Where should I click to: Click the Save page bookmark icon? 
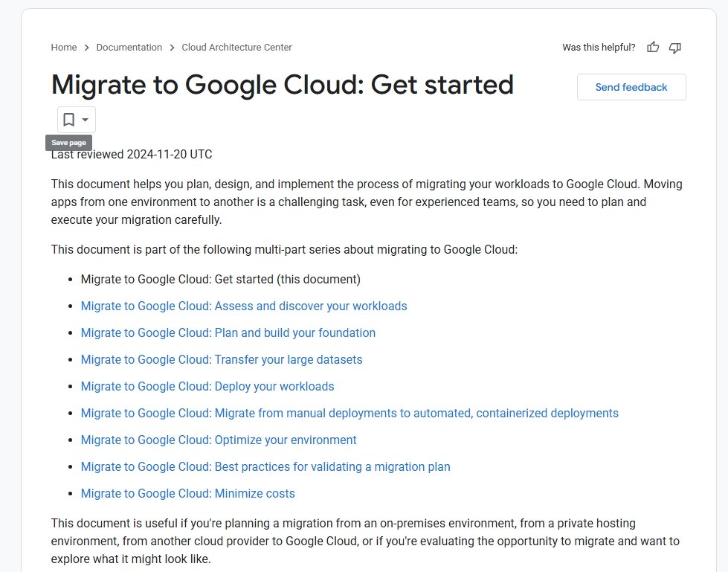[67, 119]
